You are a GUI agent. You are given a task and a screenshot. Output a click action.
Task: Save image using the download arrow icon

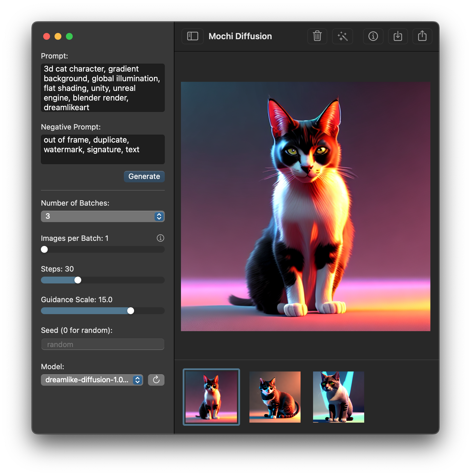(x=398, y=36)
